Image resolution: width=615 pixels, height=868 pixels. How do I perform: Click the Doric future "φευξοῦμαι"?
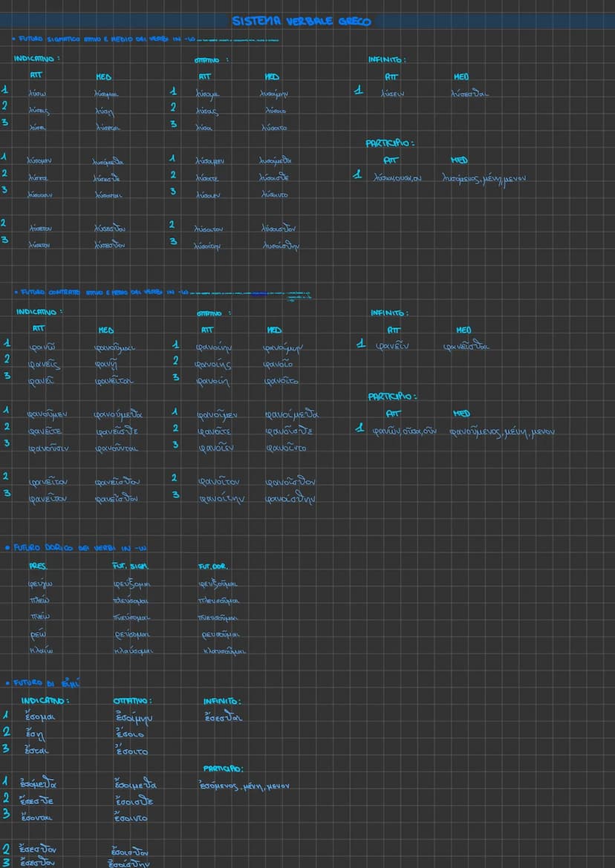(x=218, y=584)
